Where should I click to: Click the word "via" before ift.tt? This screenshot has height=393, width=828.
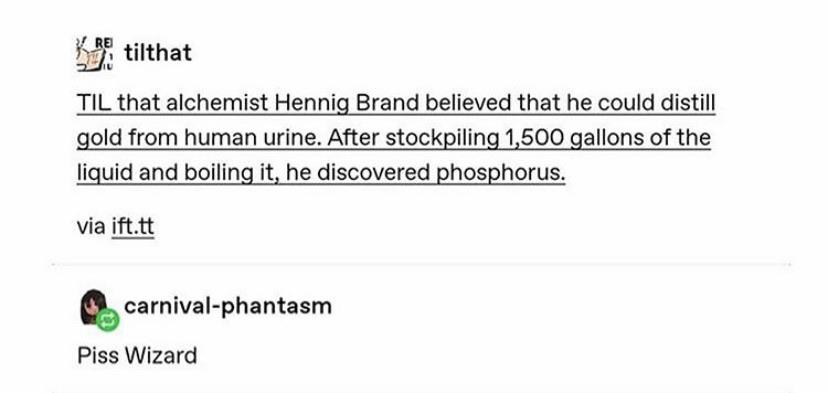(x=91, y=227)
